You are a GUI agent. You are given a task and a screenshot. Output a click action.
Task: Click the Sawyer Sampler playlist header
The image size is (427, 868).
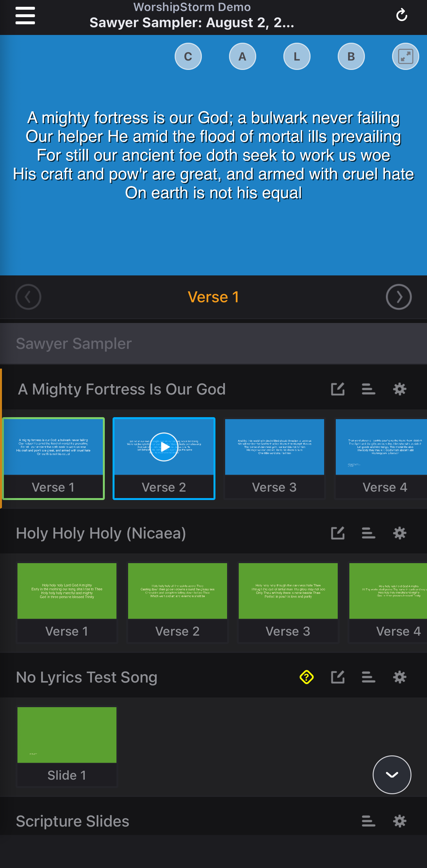coord(213,344)
